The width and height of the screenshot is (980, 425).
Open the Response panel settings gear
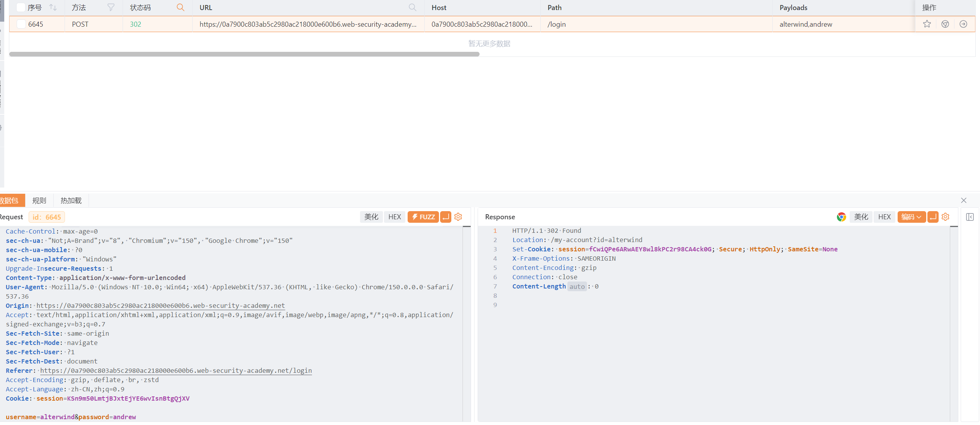[x=946, y=217]
